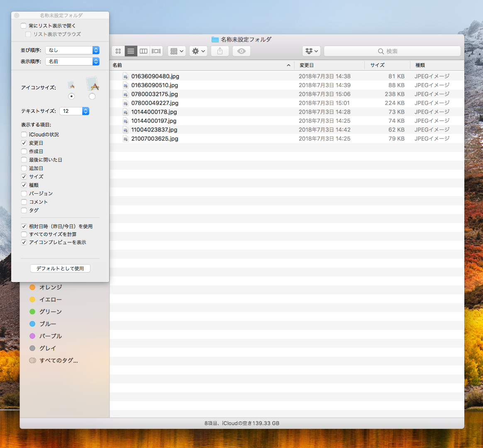Click the Quick Look eye icon
483x448 pixels.
click(242, 51)
